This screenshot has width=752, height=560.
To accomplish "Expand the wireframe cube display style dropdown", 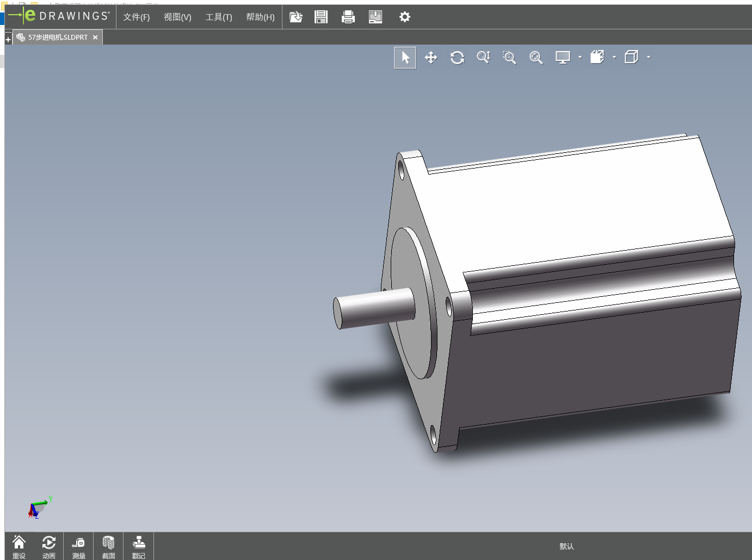I will 649,57.
